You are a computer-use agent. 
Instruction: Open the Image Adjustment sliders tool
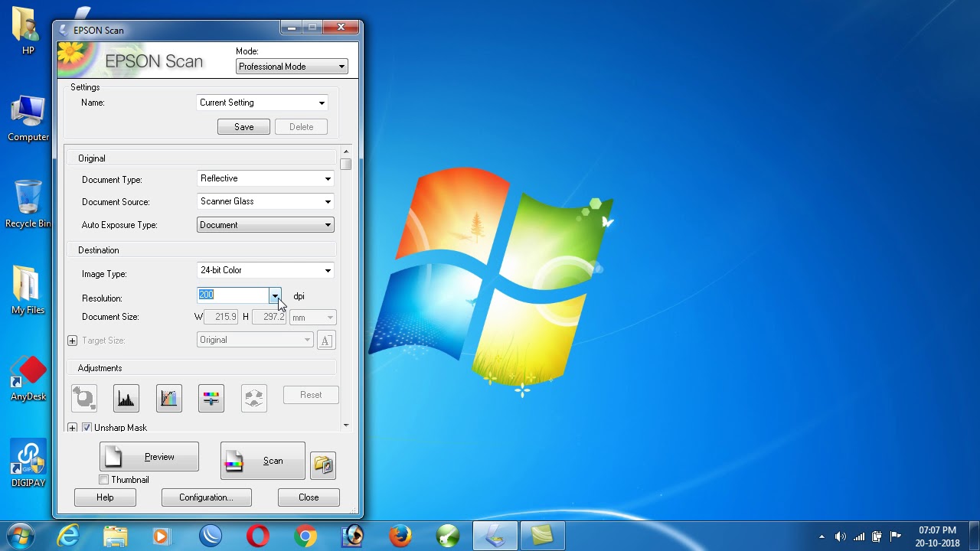(x=211, y=398)
